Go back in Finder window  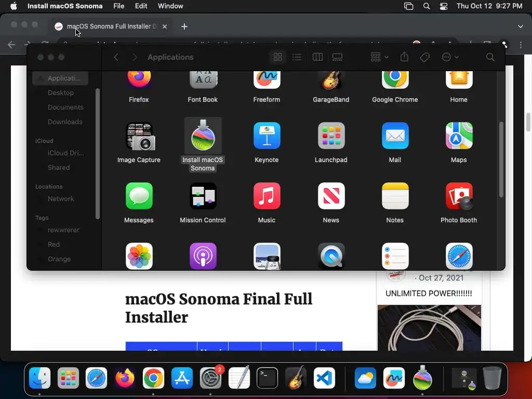pyautogui.click(x=116, y=57)
